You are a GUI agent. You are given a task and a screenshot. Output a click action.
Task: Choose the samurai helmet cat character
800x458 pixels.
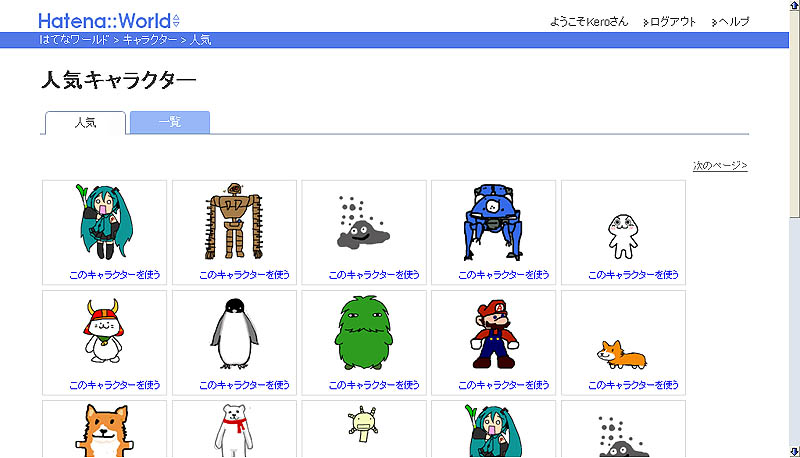(104, 332)
